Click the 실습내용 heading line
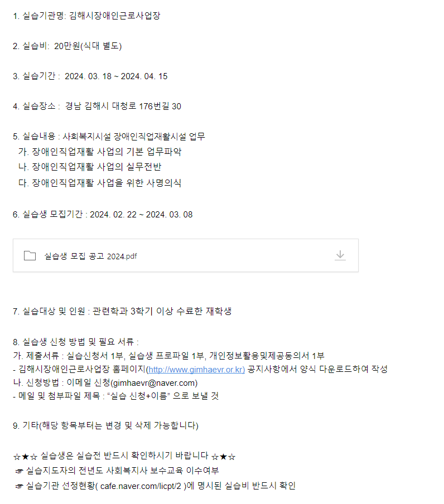 tap(109, 137)
